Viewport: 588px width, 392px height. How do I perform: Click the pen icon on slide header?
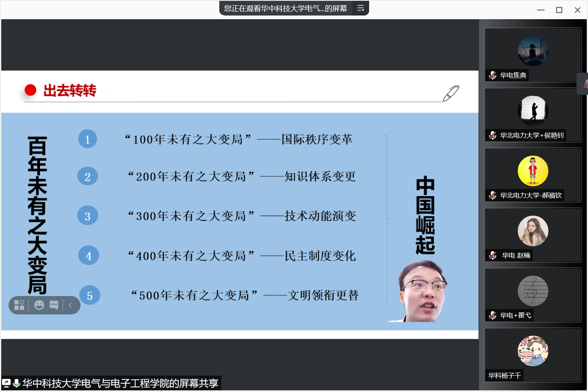[x=451, y=93]
